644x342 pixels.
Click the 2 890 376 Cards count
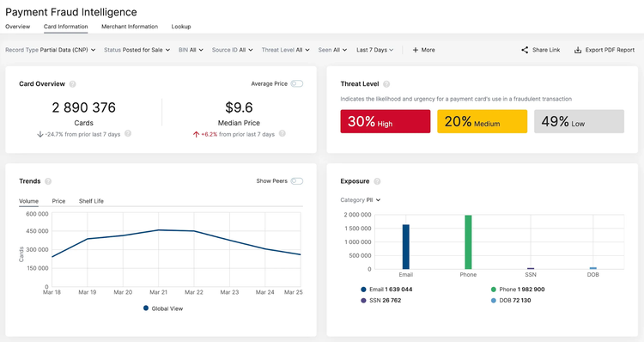[x=84, y=107]
